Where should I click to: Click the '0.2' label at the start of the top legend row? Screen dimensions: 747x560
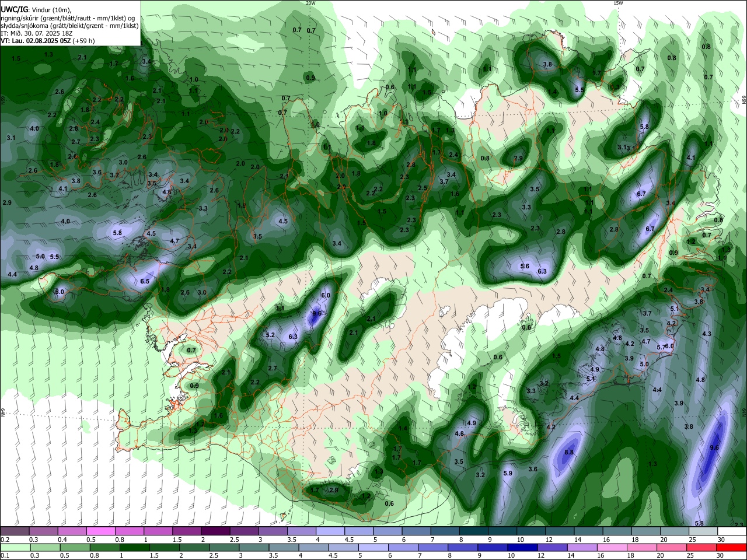[x=5, y=540]
